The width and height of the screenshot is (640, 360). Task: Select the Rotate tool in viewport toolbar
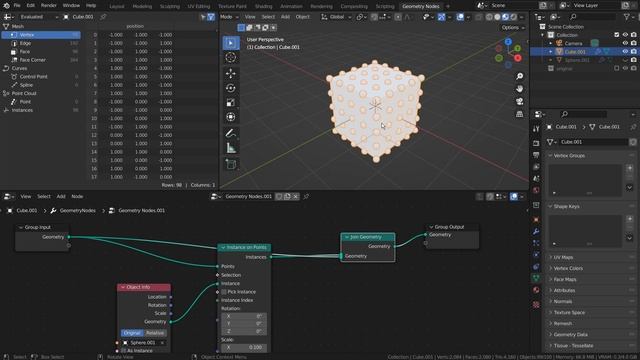pyautogui.click(x=231, y=88)
